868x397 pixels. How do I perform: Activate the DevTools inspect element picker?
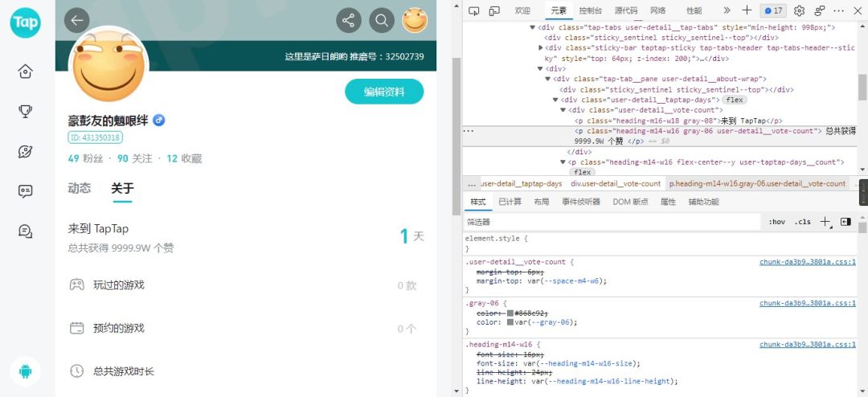(x=474, y=10)
